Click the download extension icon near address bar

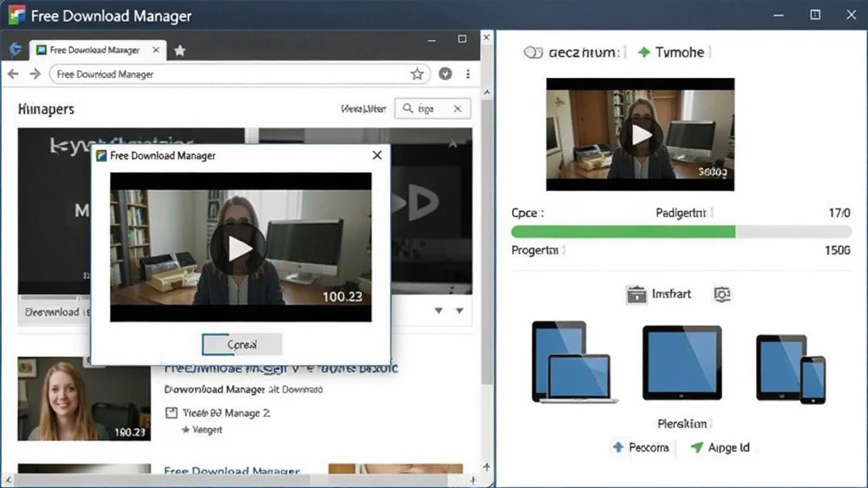click(x=445, y=75)
